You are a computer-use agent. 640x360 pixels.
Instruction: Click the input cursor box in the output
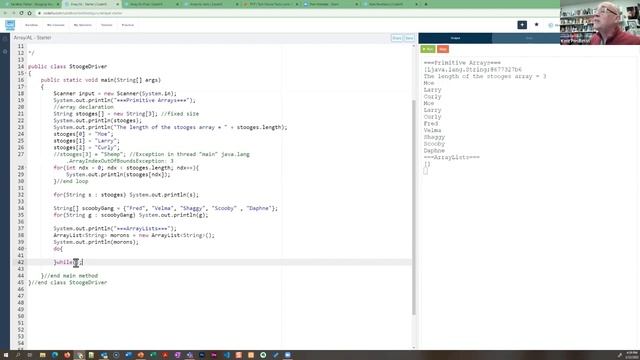pyautogui.click(x=425, y=171)
